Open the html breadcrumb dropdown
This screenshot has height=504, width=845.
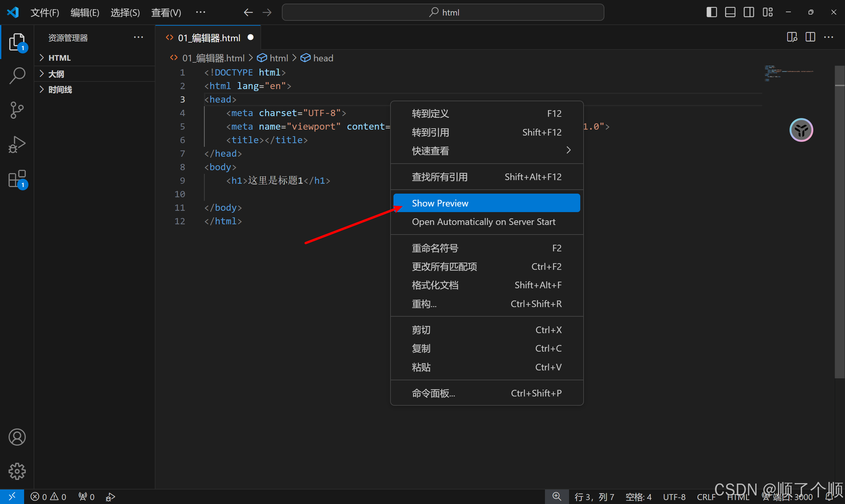[x=273, y=58]
